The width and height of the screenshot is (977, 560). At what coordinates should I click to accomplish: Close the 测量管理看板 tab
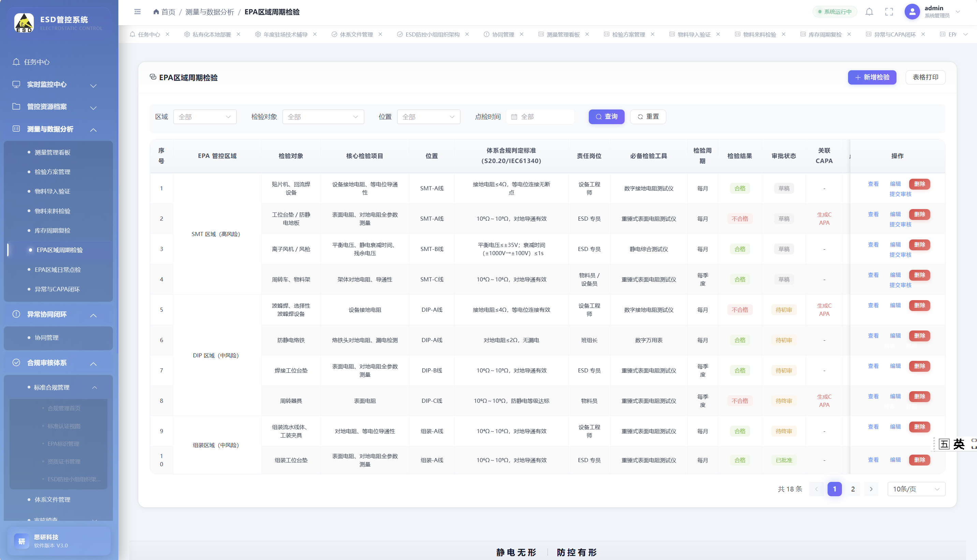coord(587,34)
